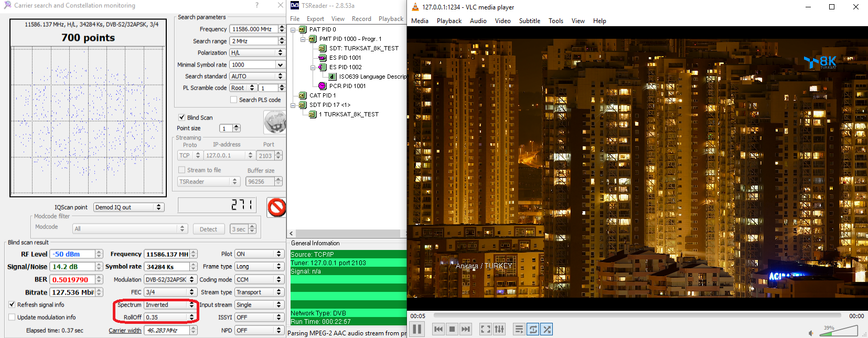Open the RollOff 0.35 dropdown
868x338 pixels.
[170, 317]
